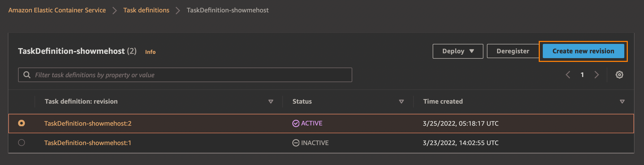Open the Info link
Viewport: 644px width, 165px height.
150,52
